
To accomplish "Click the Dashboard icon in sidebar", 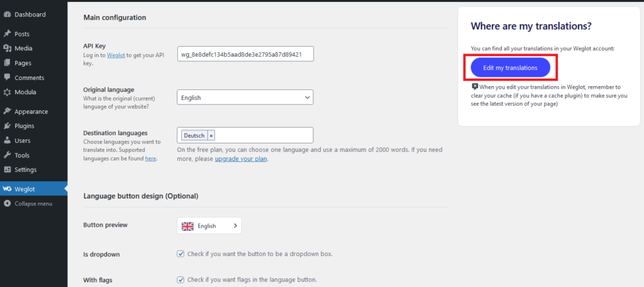I will (x=7, y=14).
